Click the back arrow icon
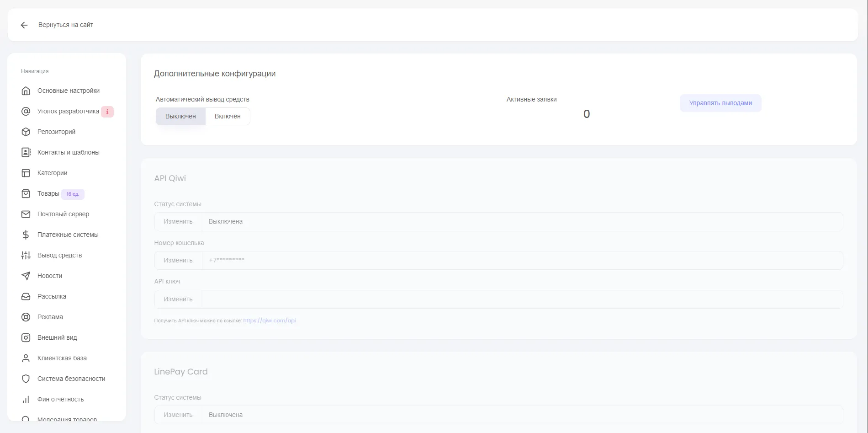Viewport: 868px width, 433px height. [x=24, y=25]
